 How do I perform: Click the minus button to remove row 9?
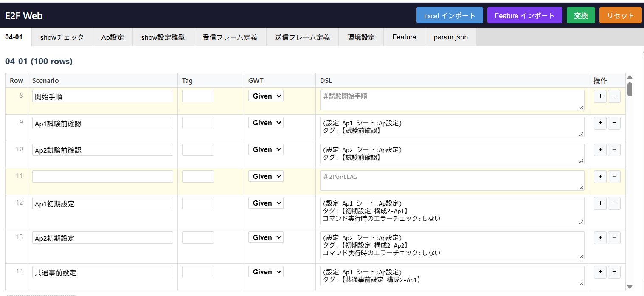pos(614,123)
